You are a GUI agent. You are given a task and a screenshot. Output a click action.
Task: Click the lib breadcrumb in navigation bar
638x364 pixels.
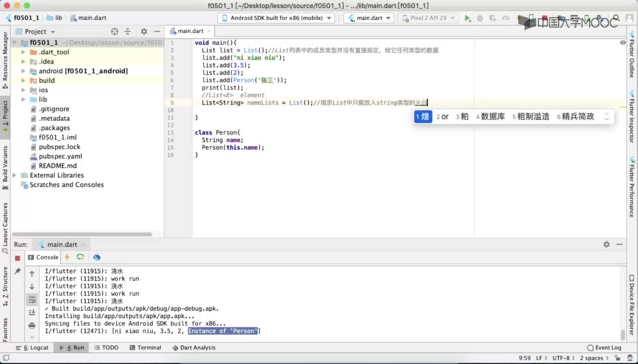[55, 18]
